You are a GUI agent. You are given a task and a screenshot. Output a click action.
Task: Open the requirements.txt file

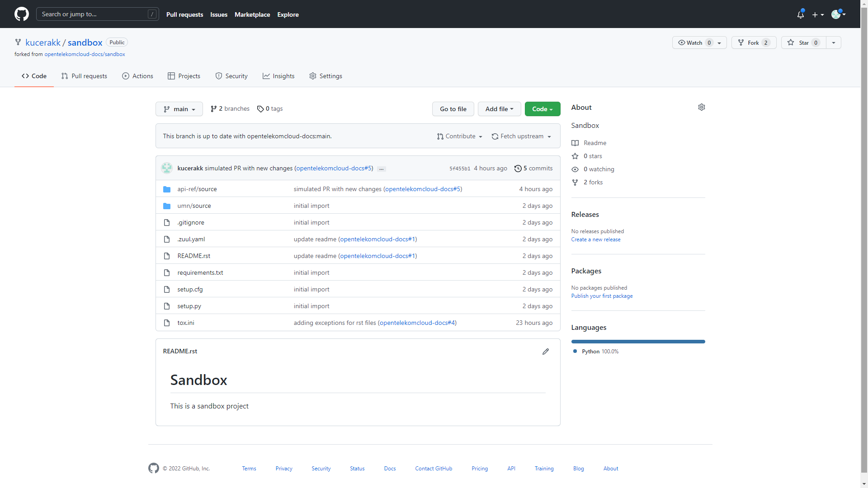tap(200, 273)
